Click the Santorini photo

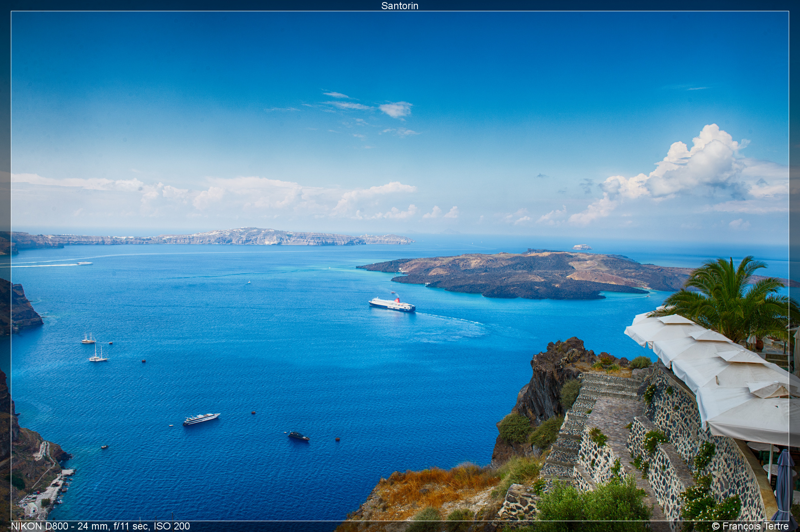point(400,266)
